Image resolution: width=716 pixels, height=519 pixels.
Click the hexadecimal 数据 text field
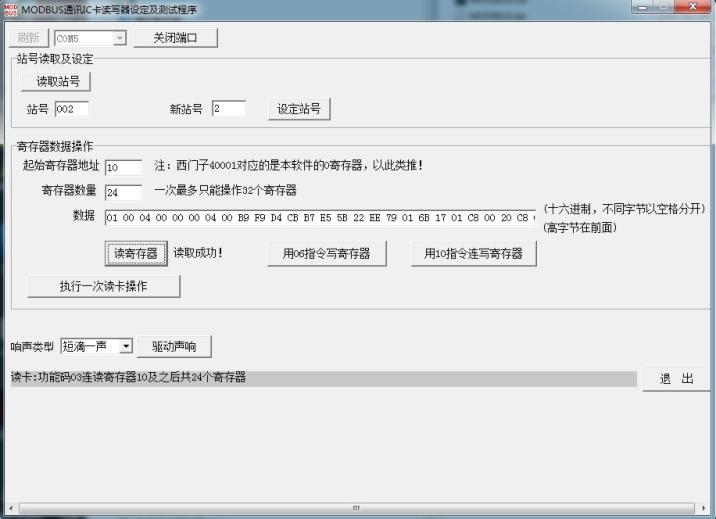coord(320,218)
